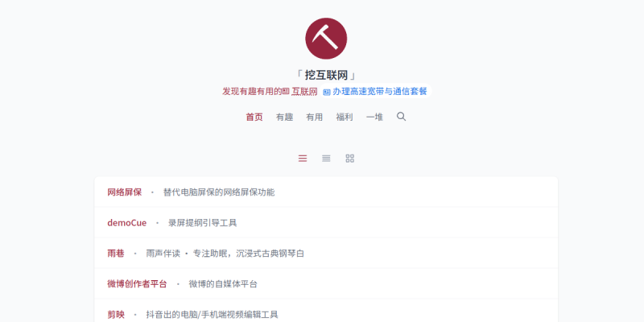The image size is (644, 322).
Task: Open the 雨巷 entry
Action: point(116,254)
